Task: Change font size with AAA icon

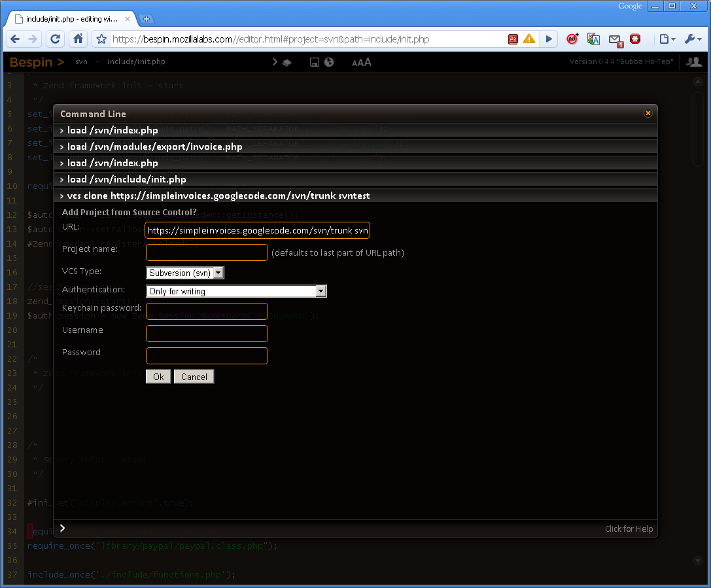Action: coord(362,62)
